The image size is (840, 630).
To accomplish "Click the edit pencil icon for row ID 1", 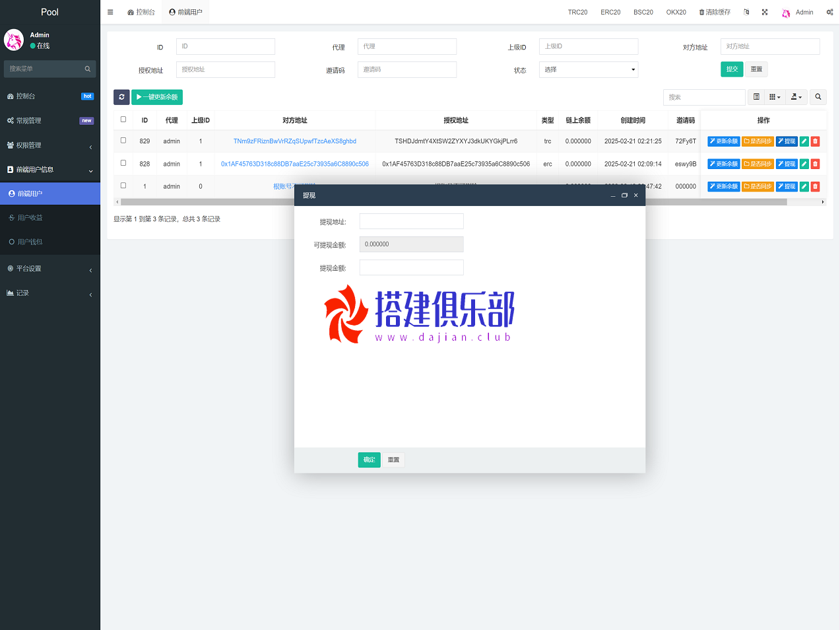I will 804,186.
